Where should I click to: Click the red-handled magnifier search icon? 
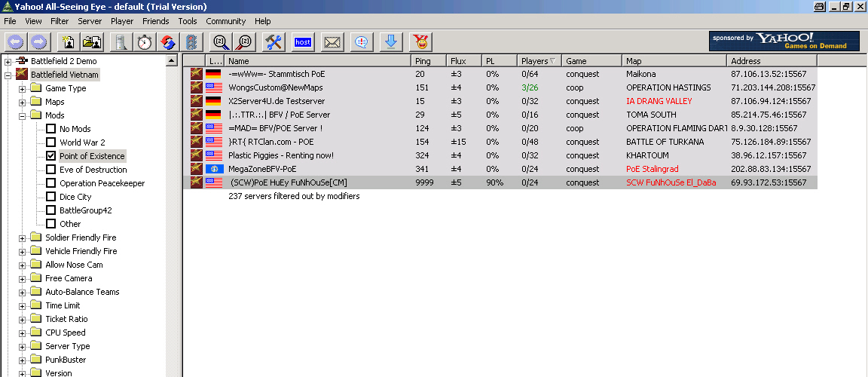(243, 42)
